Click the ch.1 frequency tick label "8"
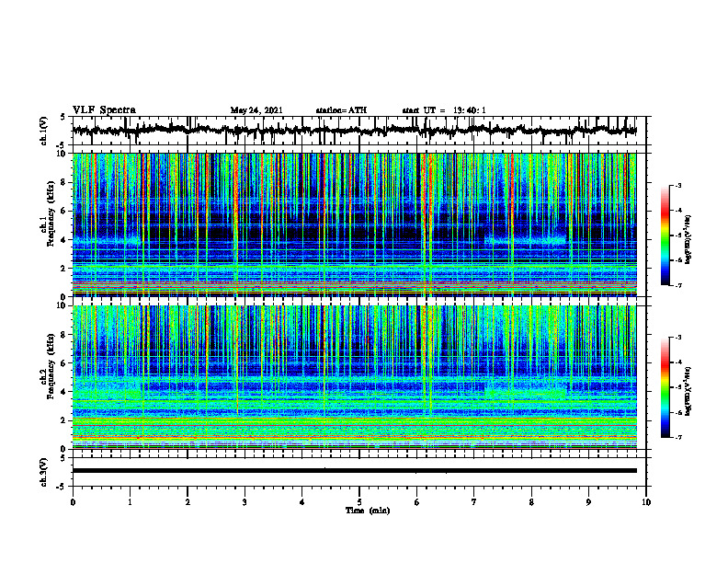 point(64,182)
